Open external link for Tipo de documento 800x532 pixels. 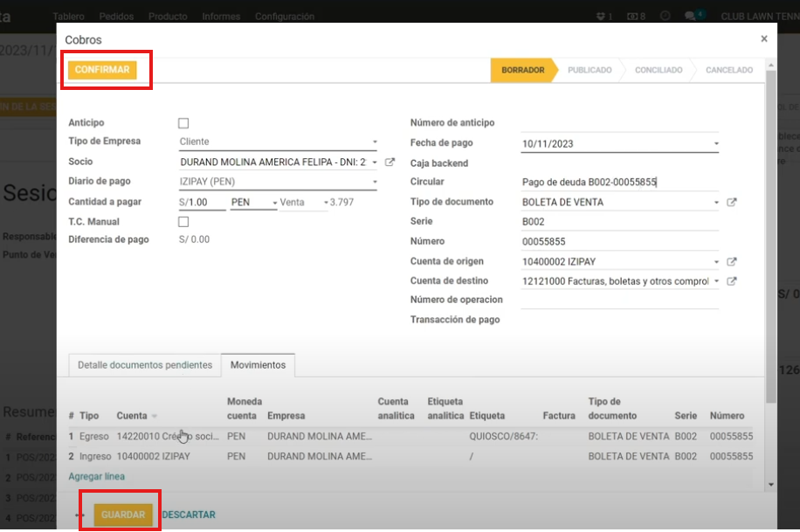[731, 202]
